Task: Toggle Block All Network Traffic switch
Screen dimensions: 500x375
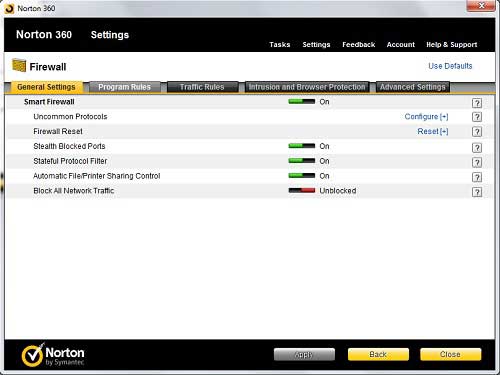Action: click(x=301, y=190)
